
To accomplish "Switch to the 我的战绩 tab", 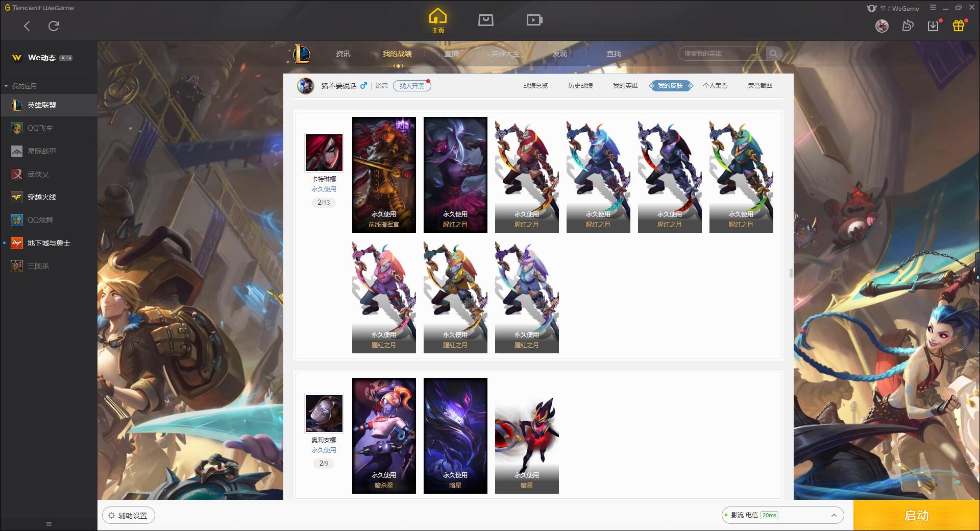I will (x=397, y=54).
